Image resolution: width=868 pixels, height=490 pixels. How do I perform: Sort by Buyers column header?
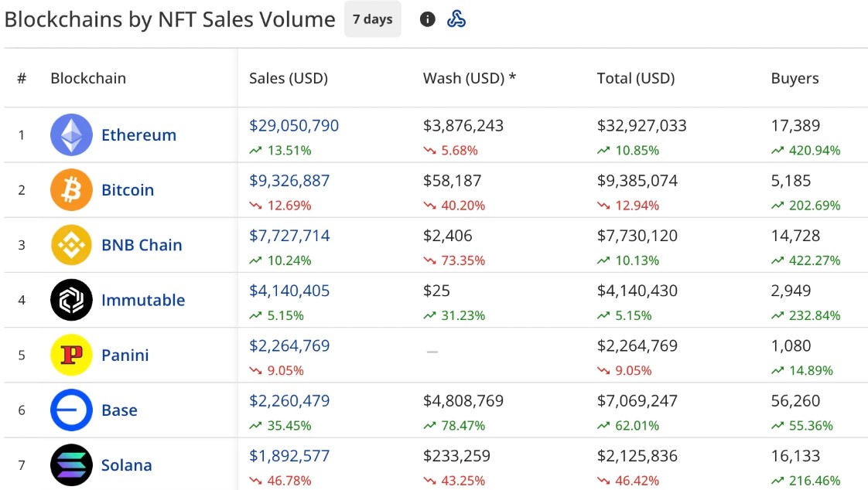(795, 78)
